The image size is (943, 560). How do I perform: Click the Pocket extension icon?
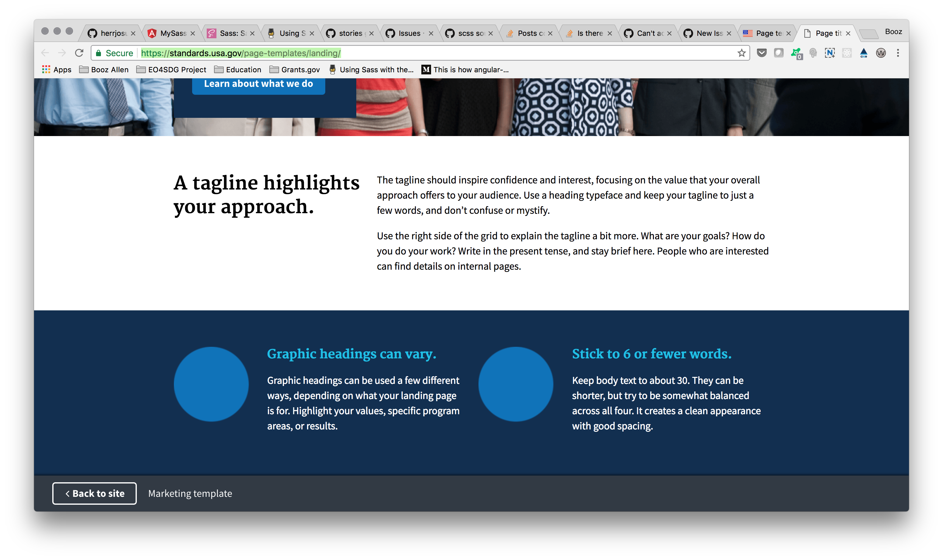761,53
